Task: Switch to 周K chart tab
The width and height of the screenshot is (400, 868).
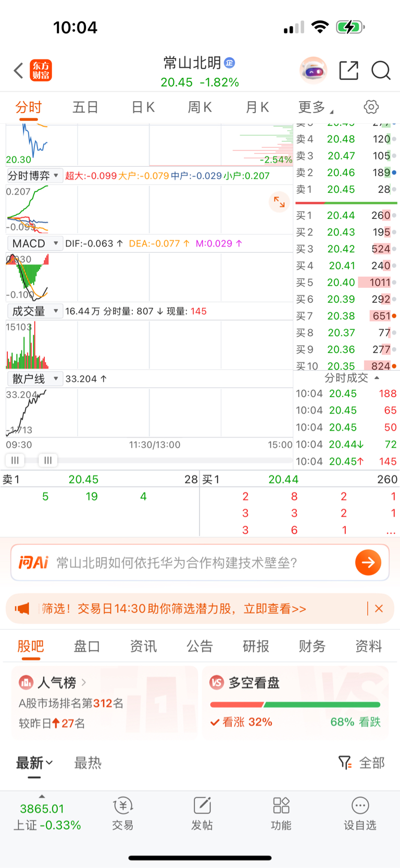Action: click(x=199, y=107)
